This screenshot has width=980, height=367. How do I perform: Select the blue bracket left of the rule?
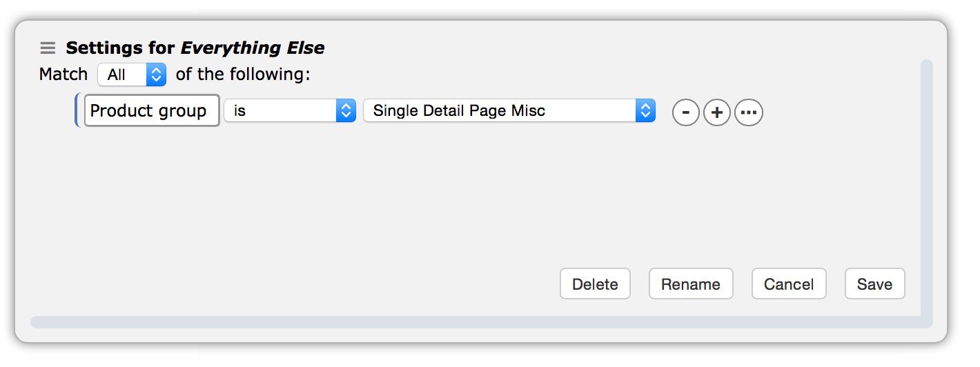77,110
